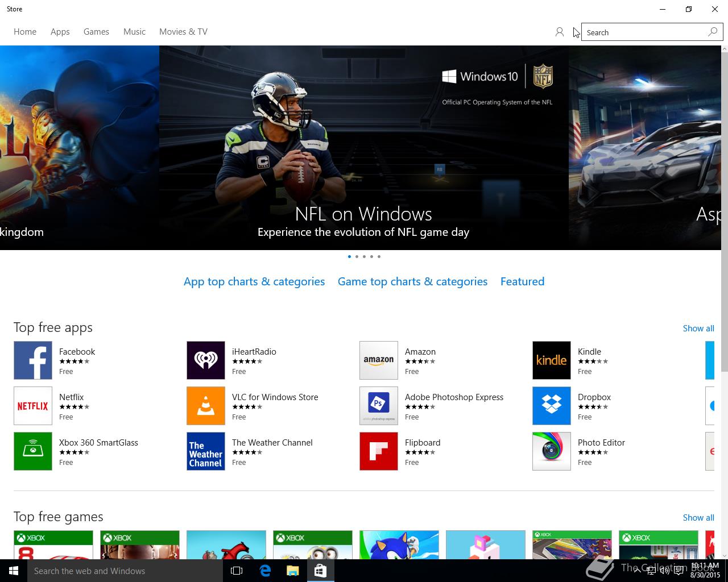Click the Search the web and Windows box
Viewport: 728px width, 582px height.
(126, 571)
